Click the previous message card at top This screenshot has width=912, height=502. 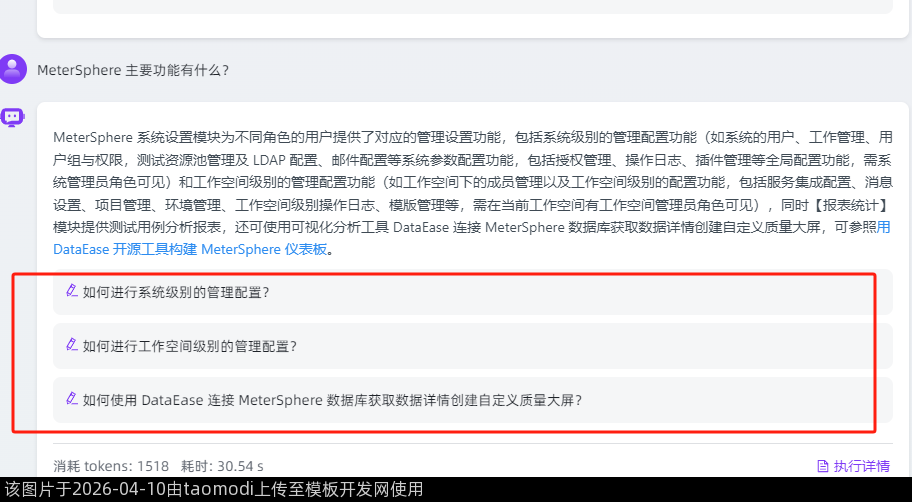[472, 19]
